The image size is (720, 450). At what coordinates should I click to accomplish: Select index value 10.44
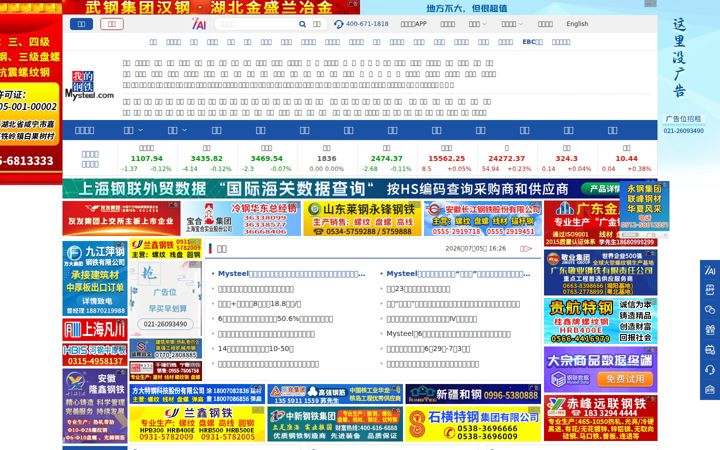click(626, 158)
